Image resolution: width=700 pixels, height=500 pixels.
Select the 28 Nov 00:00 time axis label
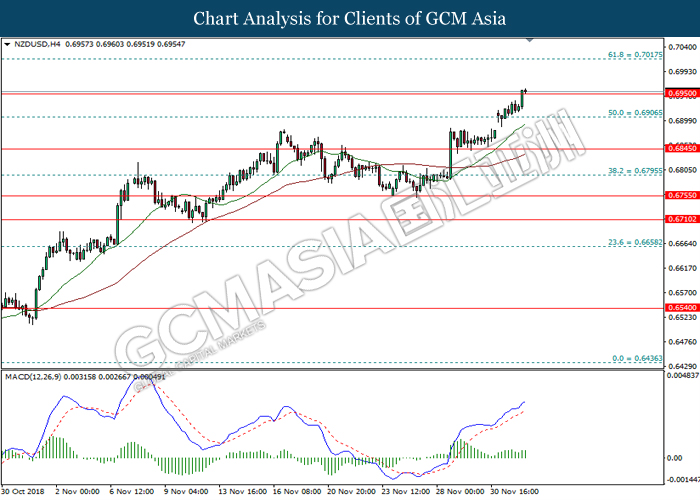tap(460, 492)
